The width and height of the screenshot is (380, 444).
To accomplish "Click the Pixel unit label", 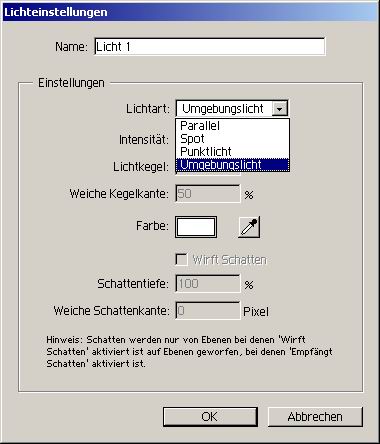I will (x=256, y=312).
